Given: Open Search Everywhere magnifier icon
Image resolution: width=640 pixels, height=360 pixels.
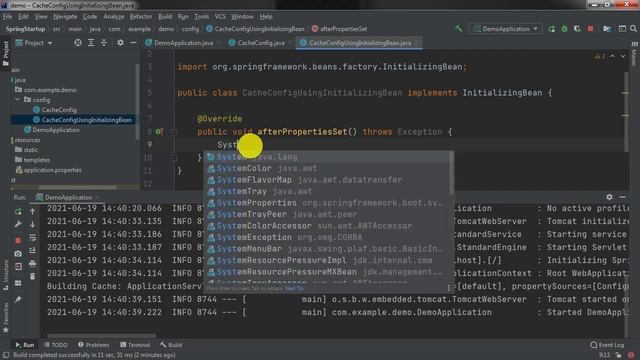Looking at the screenshot, I should point(633,29).
